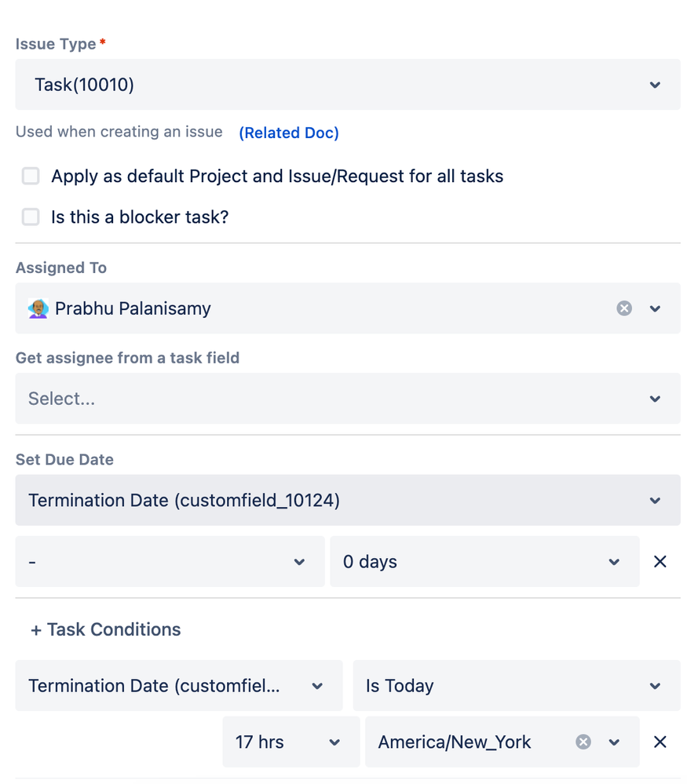Expand the Assigned To dropdown chevron

click(x=655, y=308)
